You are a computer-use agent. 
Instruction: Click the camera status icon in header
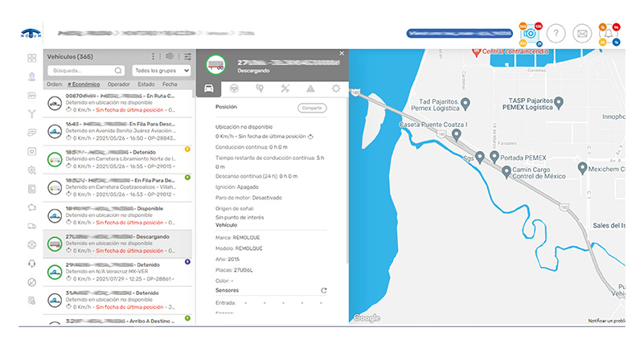pos(529,33)
